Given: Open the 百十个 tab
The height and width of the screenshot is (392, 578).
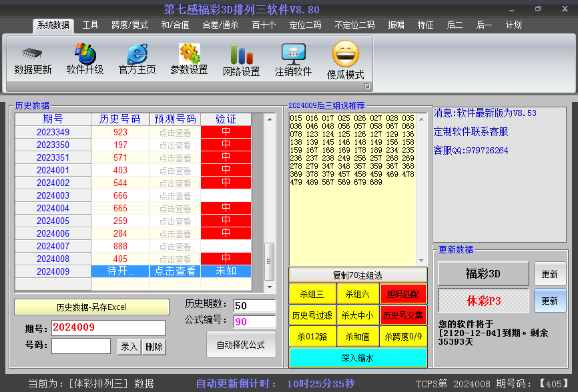Looking at the screenshot, I should (x=264, y=25).
